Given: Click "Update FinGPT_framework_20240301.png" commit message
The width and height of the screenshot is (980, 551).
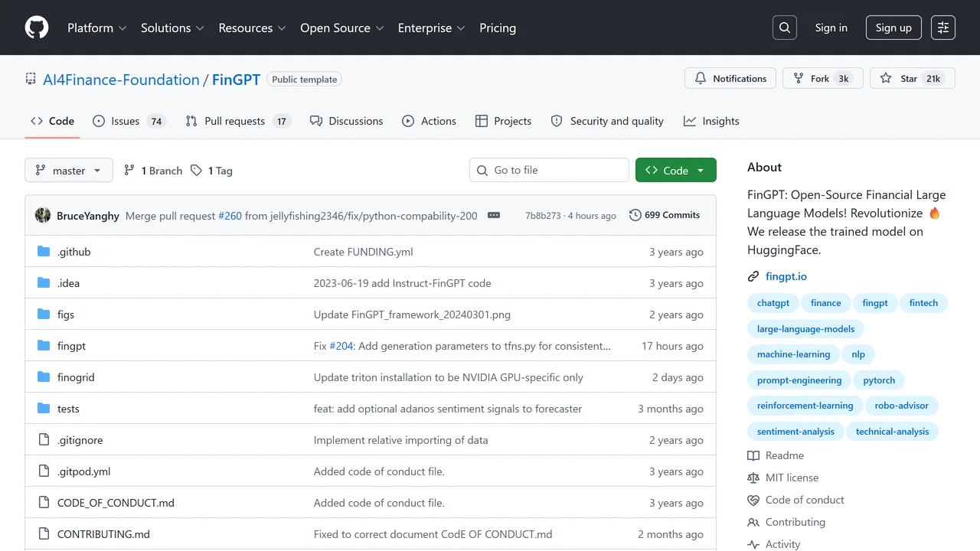Looking at the screenshot, I should (412, 315).
